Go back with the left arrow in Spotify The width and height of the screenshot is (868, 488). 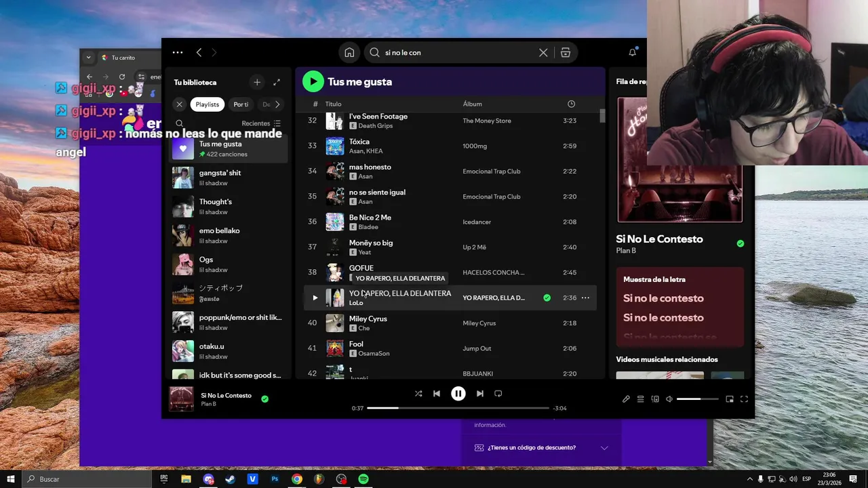tap(199, 52)
